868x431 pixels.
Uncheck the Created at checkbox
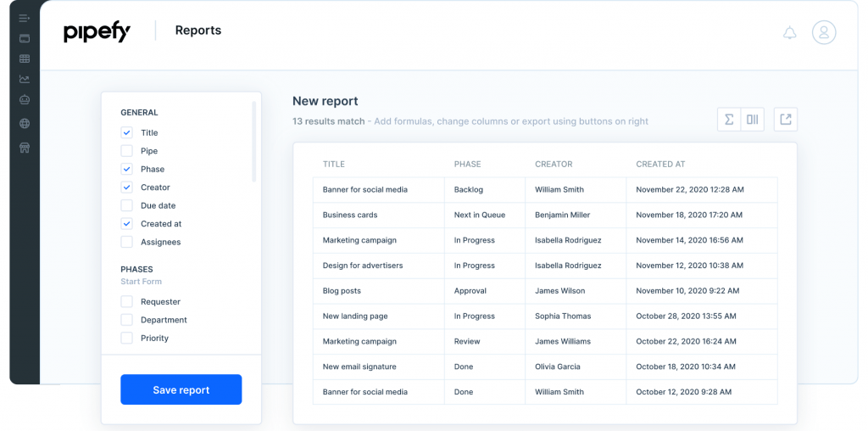click(127, 224)
